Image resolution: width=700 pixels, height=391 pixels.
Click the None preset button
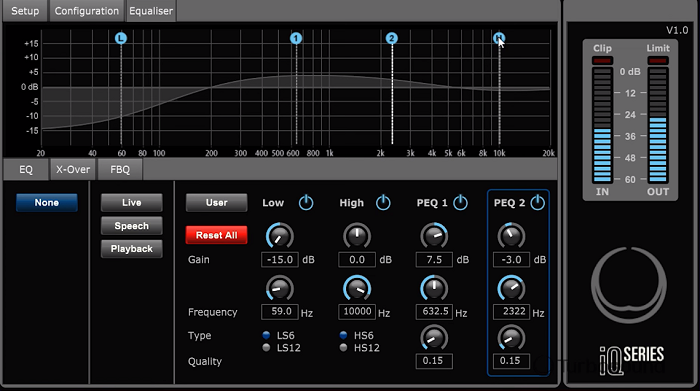(x=47, y=203)
